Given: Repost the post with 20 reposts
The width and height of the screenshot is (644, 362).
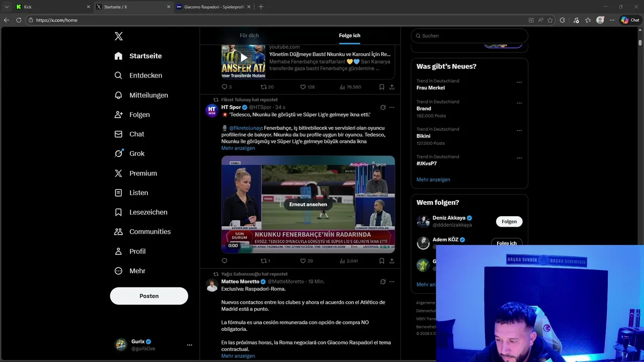Looking at the screenshot, I should [267, 87].
